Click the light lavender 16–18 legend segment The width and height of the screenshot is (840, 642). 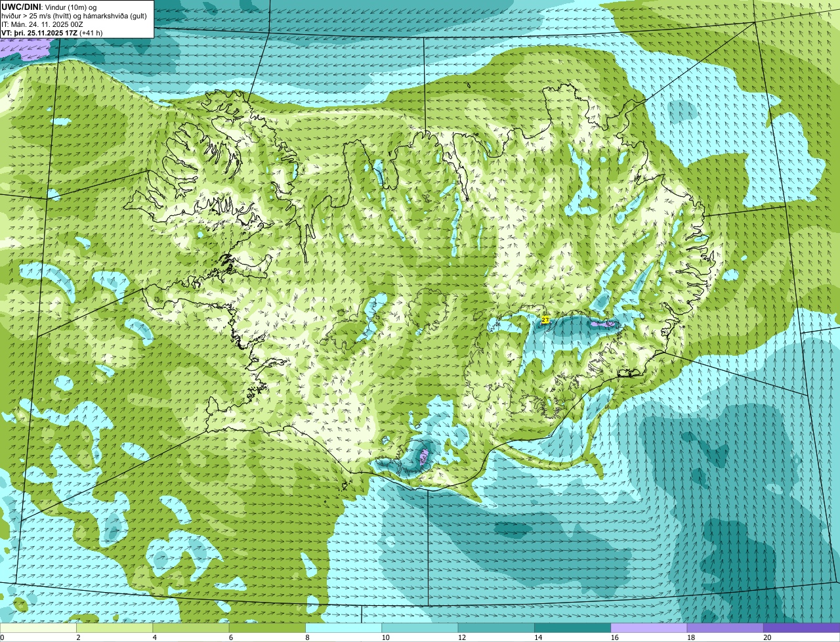(649, 628)
